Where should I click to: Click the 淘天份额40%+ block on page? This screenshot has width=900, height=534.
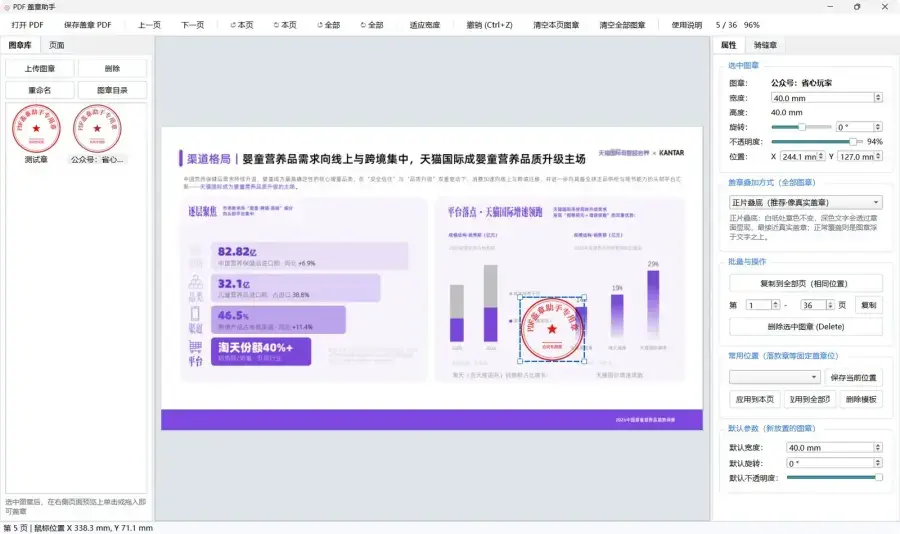[x=261, y=351]
